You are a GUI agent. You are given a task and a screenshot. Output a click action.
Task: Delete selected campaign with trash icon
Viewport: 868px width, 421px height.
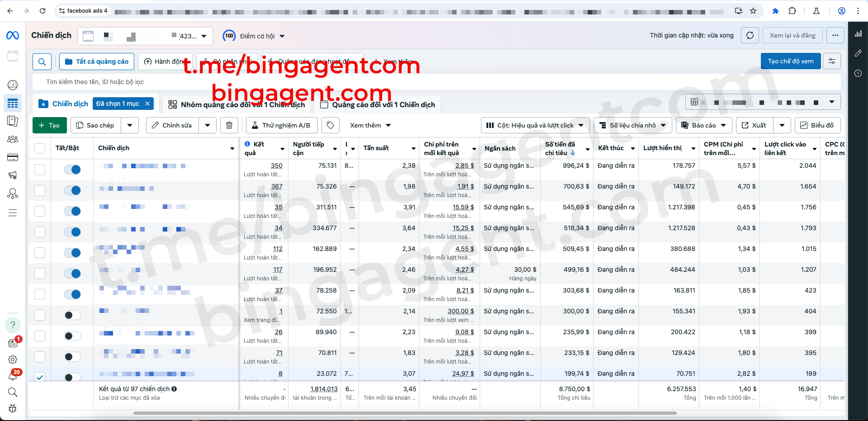coord(229,125)
